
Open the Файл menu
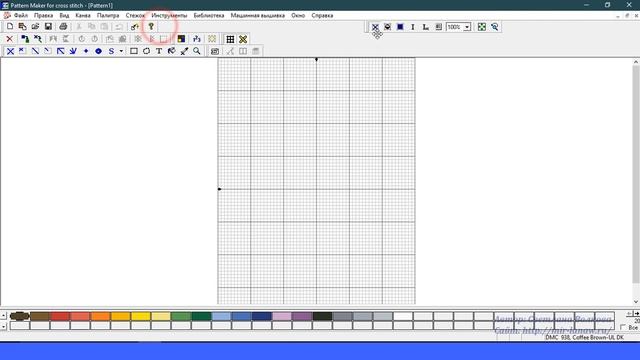(x=21, y=16)
